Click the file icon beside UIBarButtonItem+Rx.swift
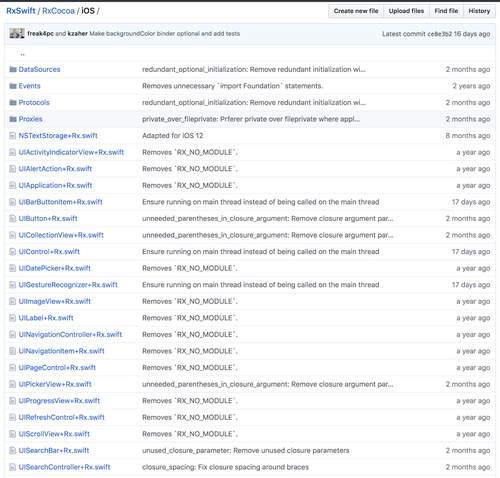This screenshot has height=478, width=500. [x=12, y=202]
